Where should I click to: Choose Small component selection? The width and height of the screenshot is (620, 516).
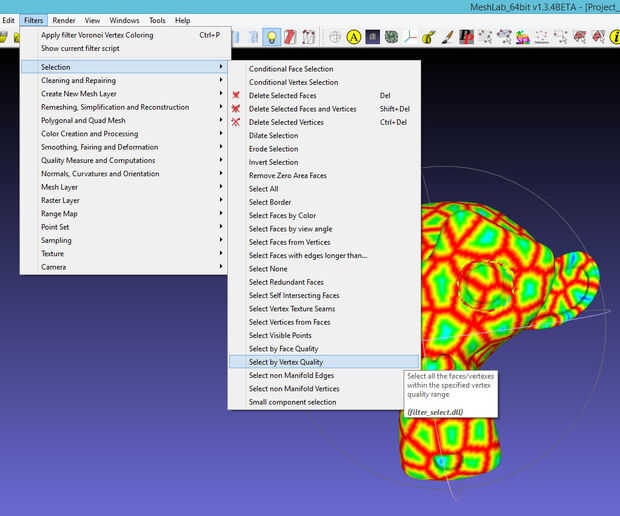pos(323,402)
